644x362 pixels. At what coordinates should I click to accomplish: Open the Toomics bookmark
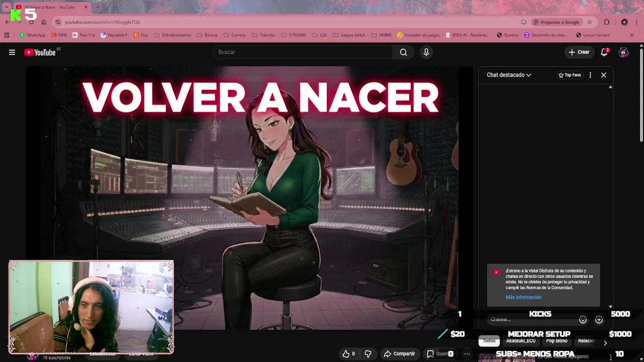coord(507,35)
